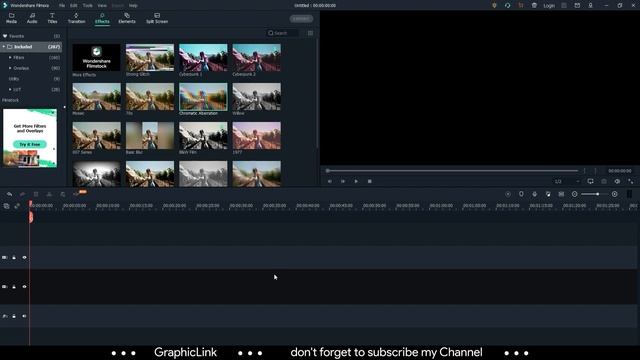Click the preview progress slider
640x360 pixels.
pyautogui.click(x=452, y=171)
